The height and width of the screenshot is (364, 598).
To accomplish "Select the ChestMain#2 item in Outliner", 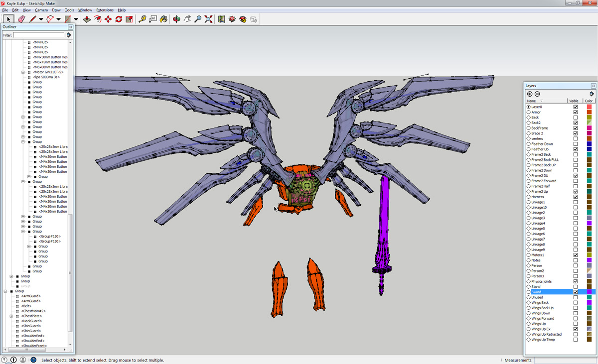I will click(x=33, y=311).
